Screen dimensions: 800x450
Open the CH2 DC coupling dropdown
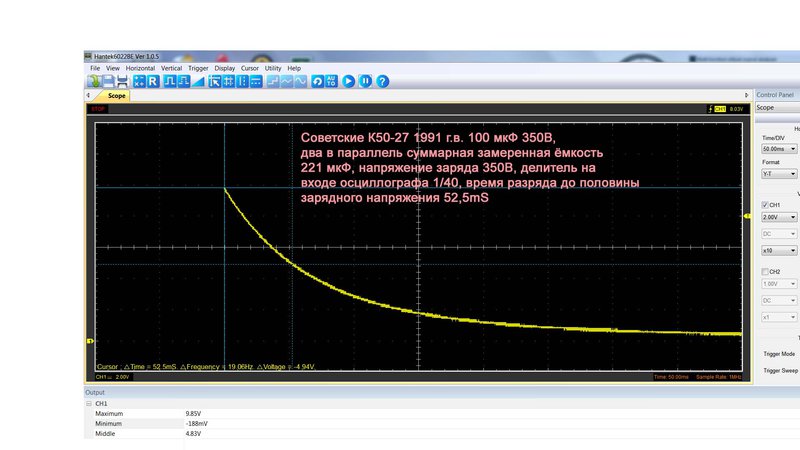(x=779, y=301)
